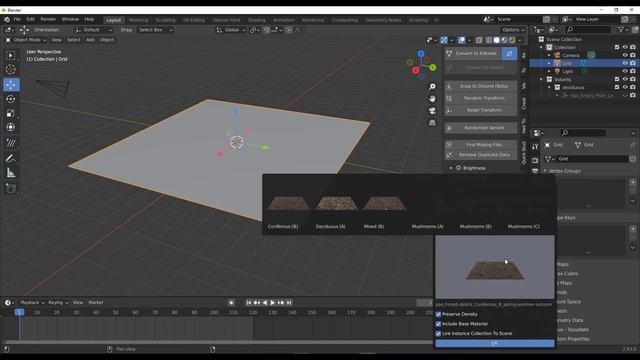
Task: Open the viewport Add menu
Action: point(90,40)
